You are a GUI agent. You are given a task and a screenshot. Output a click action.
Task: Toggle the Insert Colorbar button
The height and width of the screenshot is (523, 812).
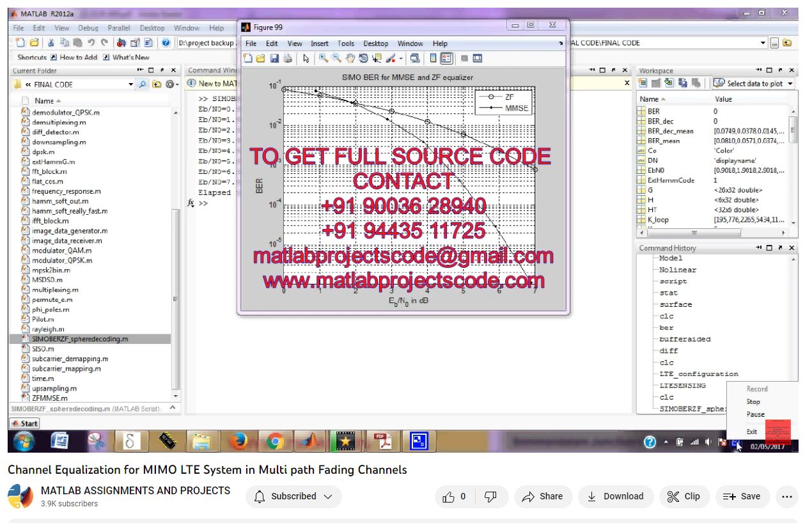point(433,58)
